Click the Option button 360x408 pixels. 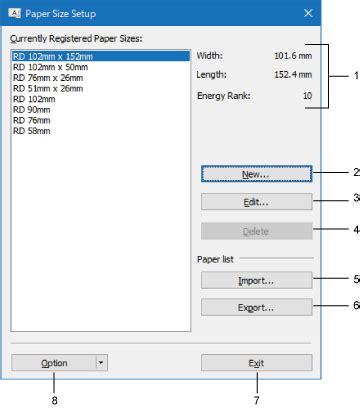(54, 363)
